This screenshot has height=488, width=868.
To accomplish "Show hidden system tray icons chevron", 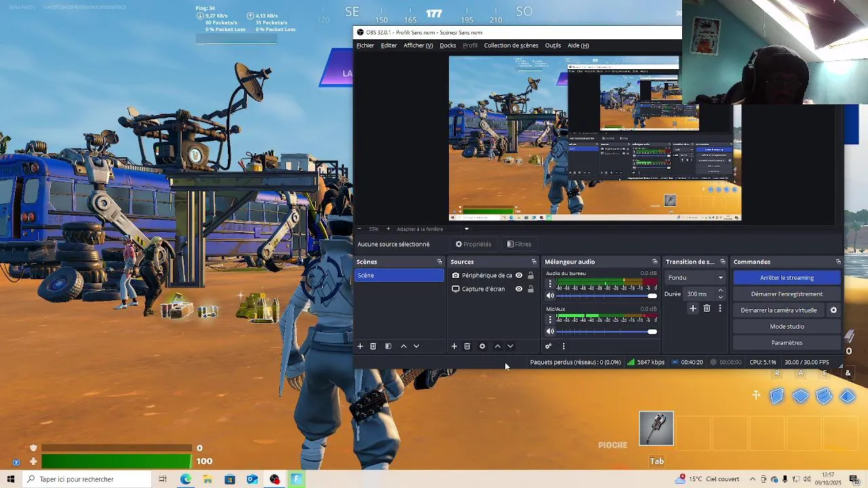I will pos(753,479).
